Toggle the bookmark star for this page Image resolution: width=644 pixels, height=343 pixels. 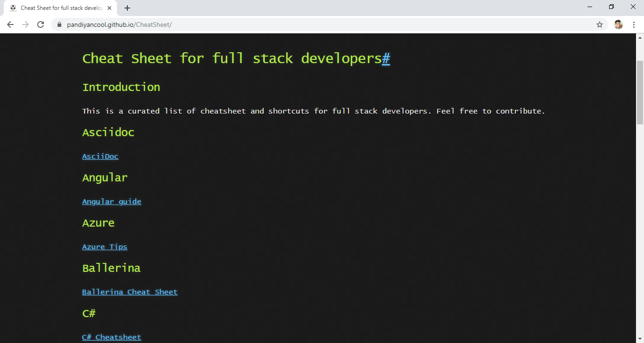click(x=599, y=24)
